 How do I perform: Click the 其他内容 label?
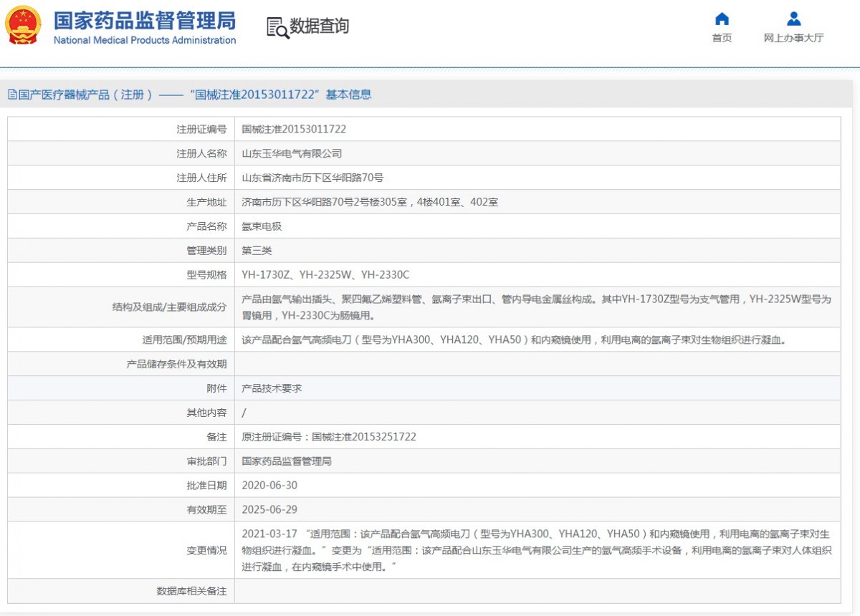tap(206, 413)
